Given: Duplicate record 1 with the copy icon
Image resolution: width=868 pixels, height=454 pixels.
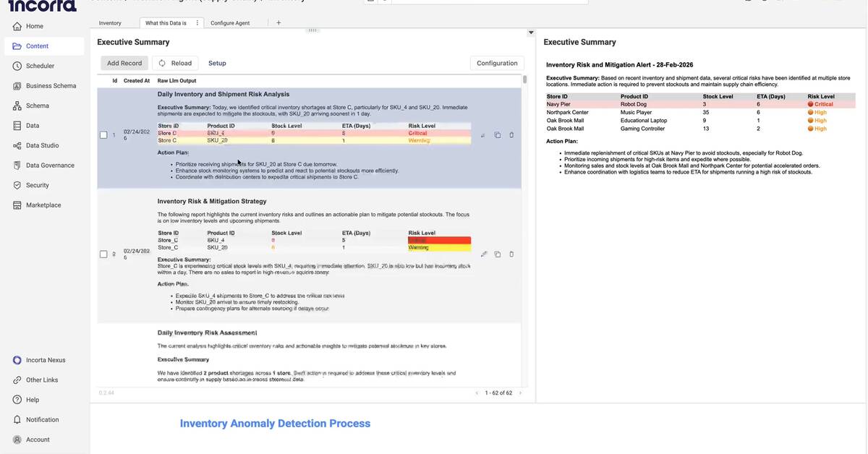Looking at the screenshot, I should (498, 135).
